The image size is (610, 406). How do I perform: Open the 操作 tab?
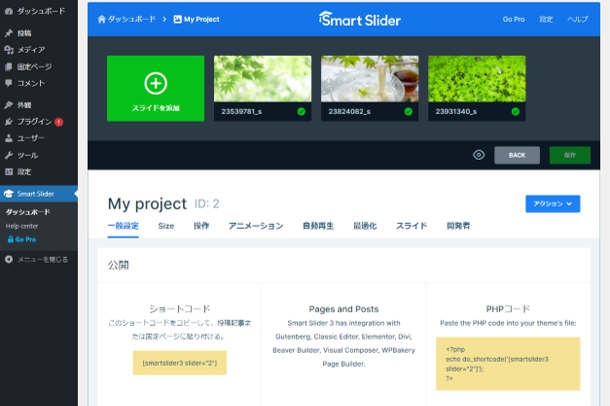tap(201, 226)
